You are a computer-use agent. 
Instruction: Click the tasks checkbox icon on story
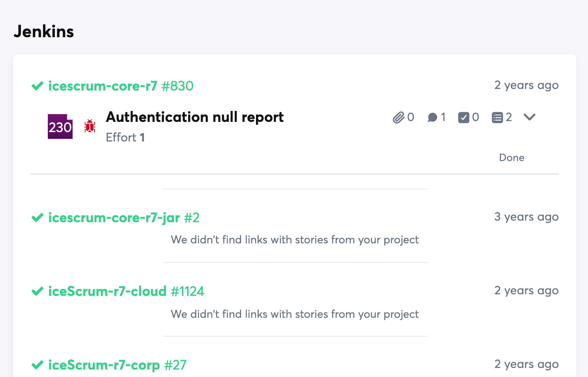[463, 118]
